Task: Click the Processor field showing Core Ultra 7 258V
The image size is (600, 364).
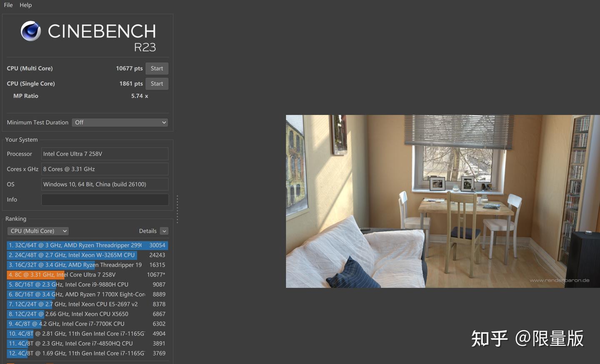Action: (x=105, y=154)
